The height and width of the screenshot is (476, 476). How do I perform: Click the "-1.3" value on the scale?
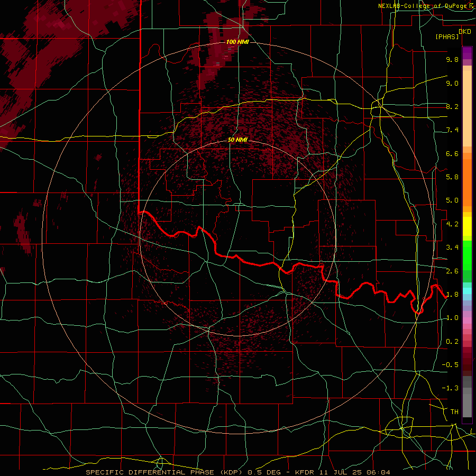[x=450, y=388]
